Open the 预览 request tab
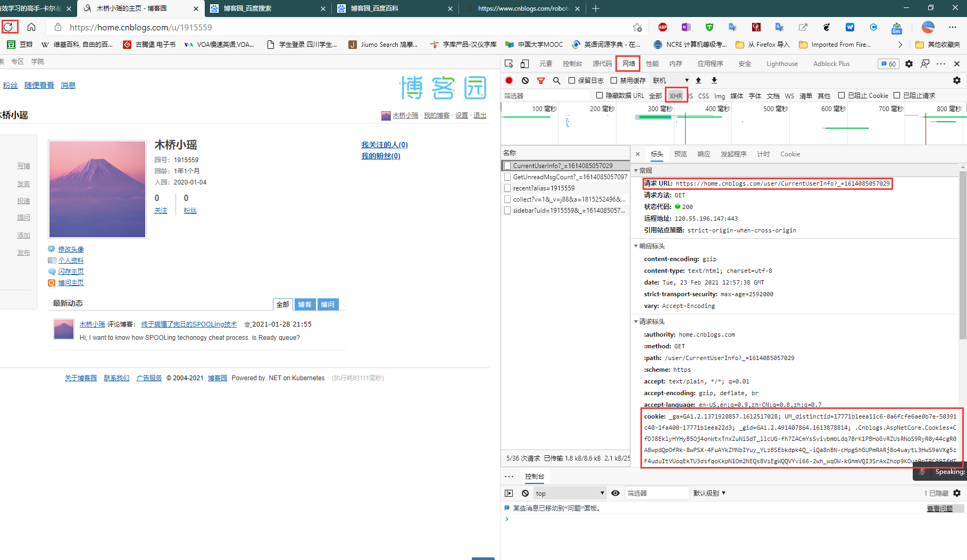 [680, 154]
